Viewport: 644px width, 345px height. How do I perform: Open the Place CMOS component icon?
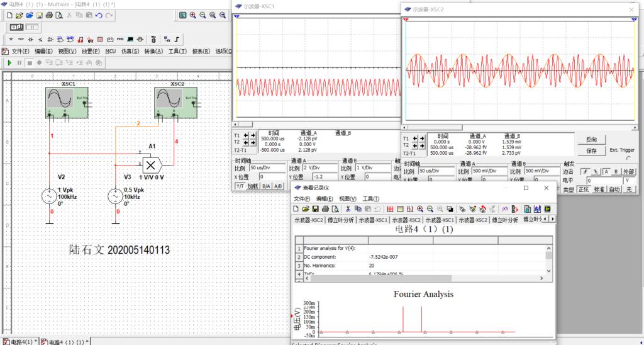(70, 40)
